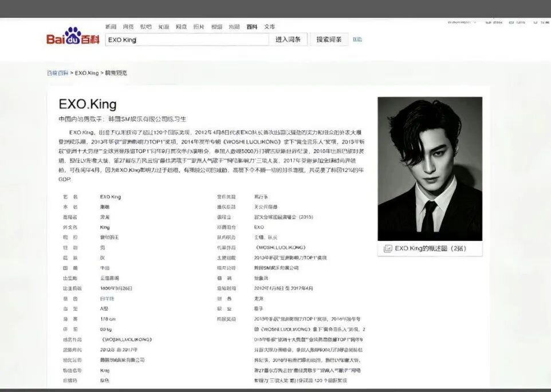Select the value 2012年 至 2017年 in left column
The image size is (551, 392).
pos(119,350)
